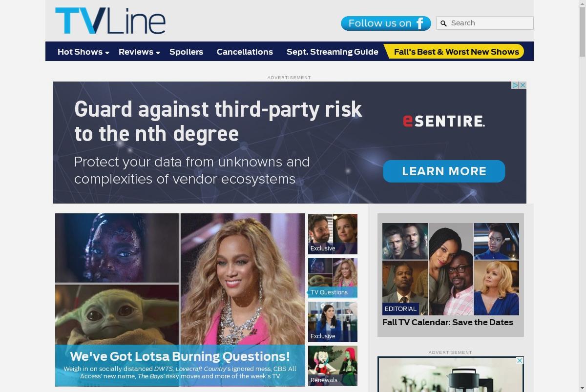The height and width of the screenshot is (392, 586).
Task: Open We've Got Lotsa Burning Questions headline
Action: click(180, 356)
